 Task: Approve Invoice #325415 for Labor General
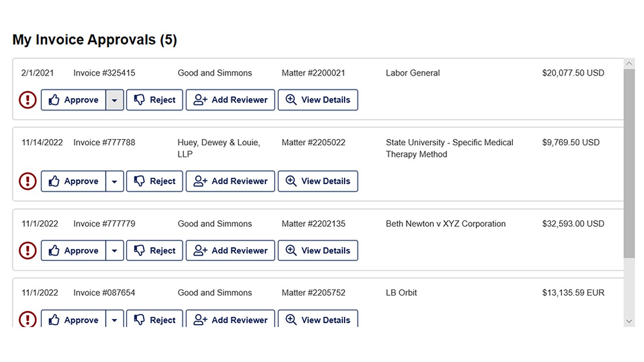click(74, 100)
